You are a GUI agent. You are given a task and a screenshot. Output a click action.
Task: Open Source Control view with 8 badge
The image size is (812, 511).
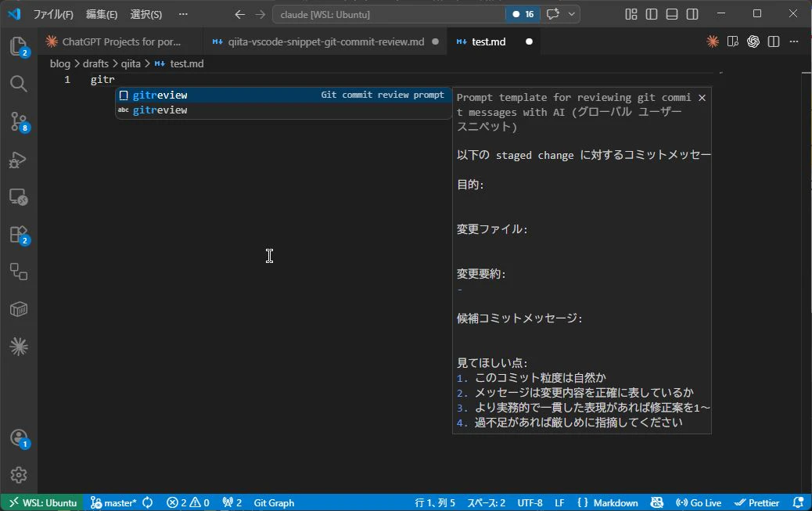[x=19, y=122]
